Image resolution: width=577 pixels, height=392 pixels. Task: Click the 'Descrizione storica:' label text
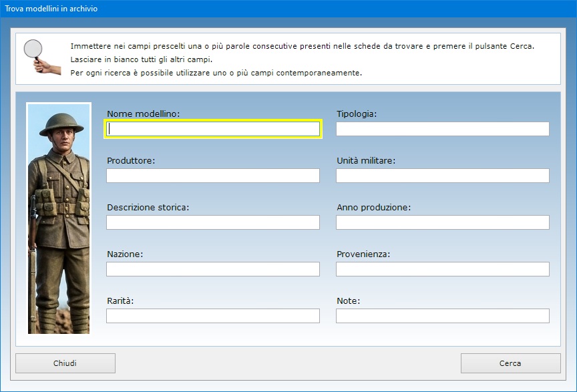pos(148,208)
